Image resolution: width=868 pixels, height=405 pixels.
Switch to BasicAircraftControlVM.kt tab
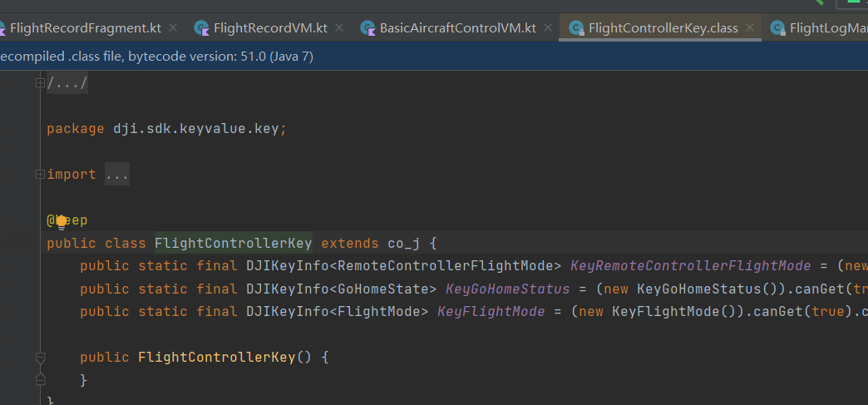[457, 27]
